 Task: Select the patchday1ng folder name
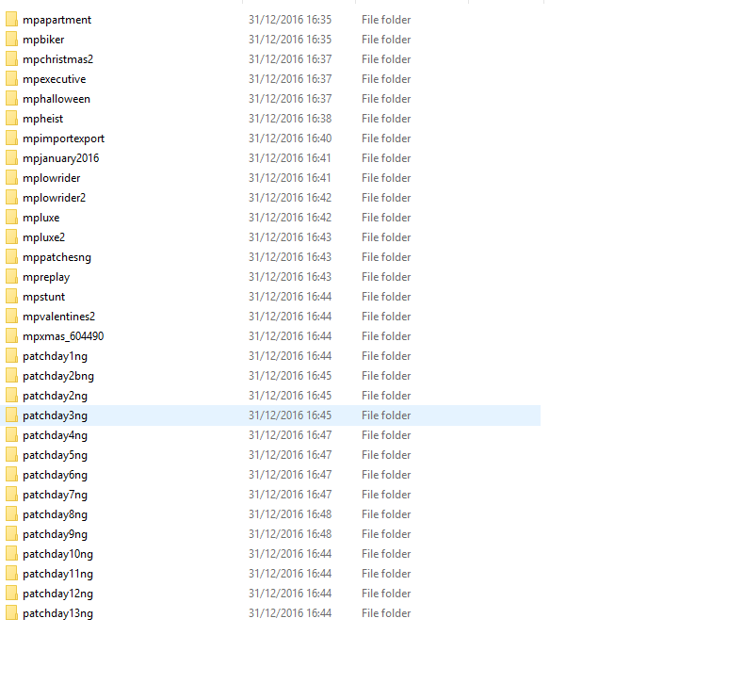click(x=55, y=356)
